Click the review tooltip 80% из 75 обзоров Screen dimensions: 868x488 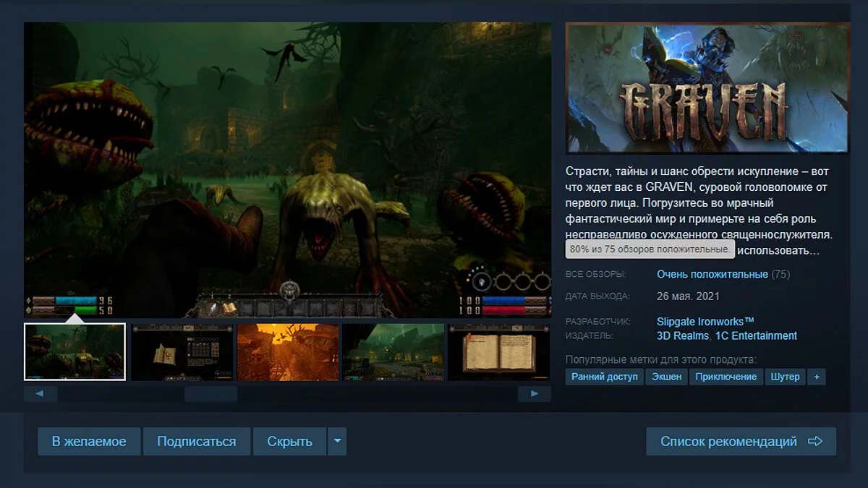coord(650,249)
